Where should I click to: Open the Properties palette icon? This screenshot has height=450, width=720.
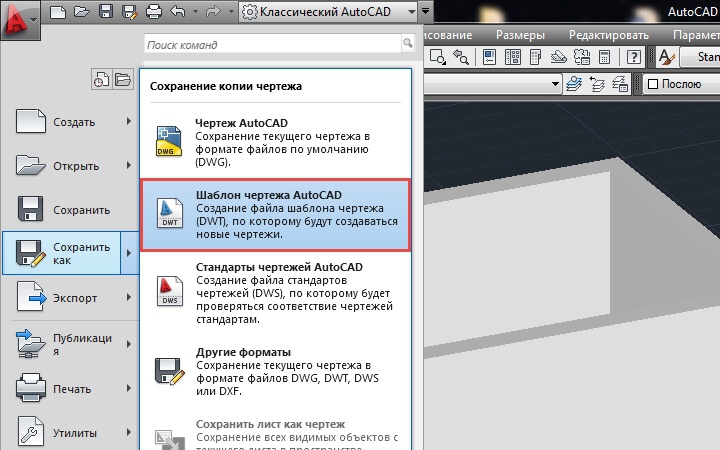[489, 57]
